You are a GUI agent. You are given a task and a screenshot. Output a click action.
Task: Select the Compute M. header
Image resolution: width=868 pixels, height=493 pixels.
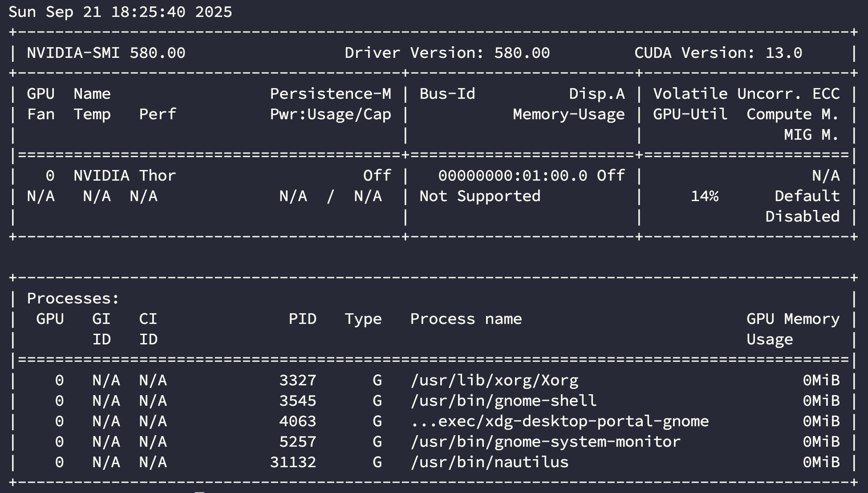(793, 115)
